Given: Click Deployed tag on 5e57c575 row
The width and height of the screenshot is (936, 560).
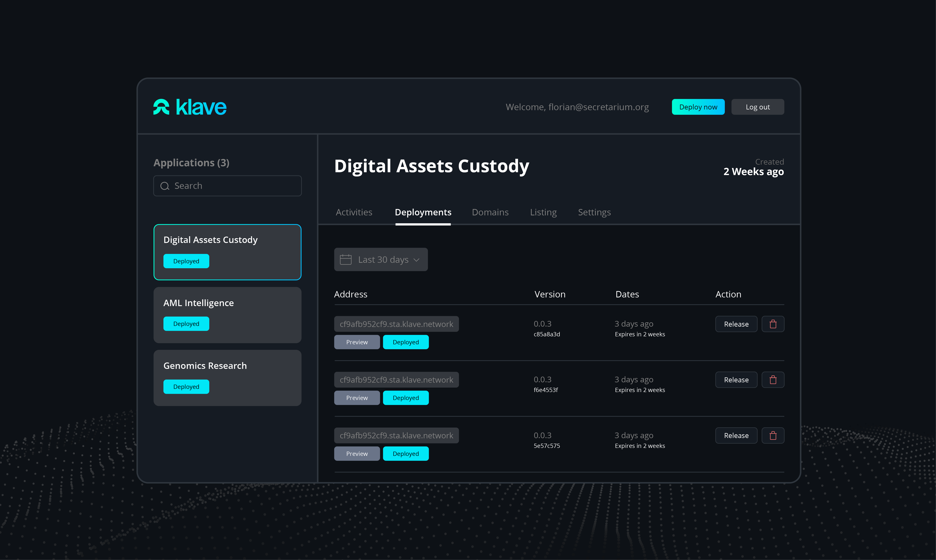Looking at the screenshot, I should (x=406, y=454).
